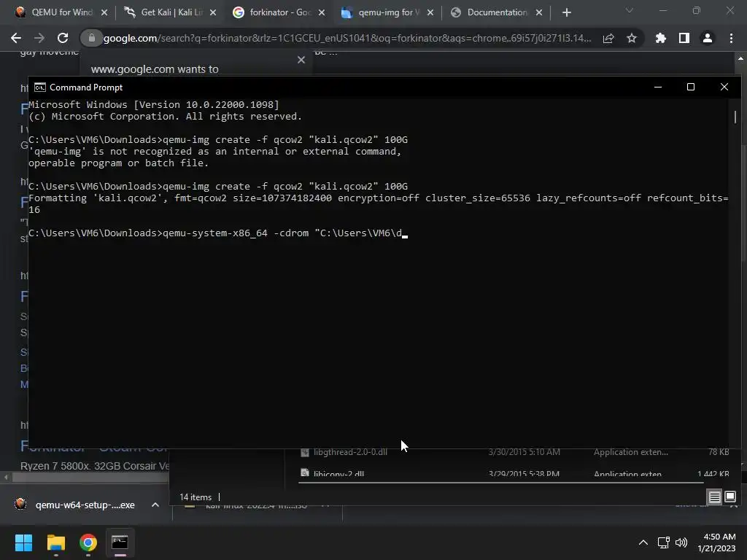Switch to the Get Kali tab
This screenshot has height=560, width=747.
(163, 12)
